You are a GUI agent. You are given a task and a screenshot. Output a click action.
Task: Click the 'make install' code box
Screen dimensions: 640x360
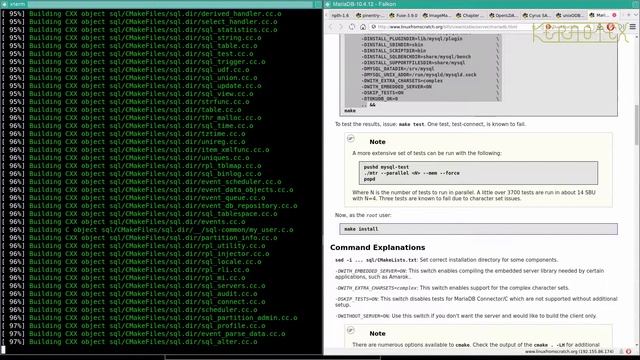[478, 229]
